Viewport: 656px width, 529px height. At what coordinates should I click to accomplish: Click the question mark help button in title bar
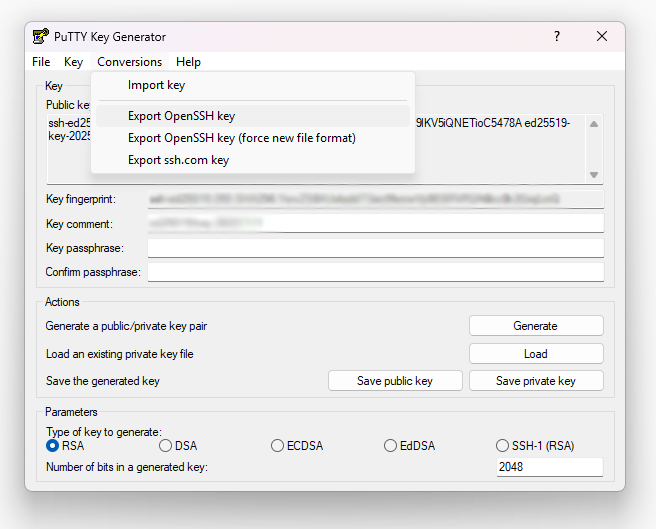(x=556, y=37)
